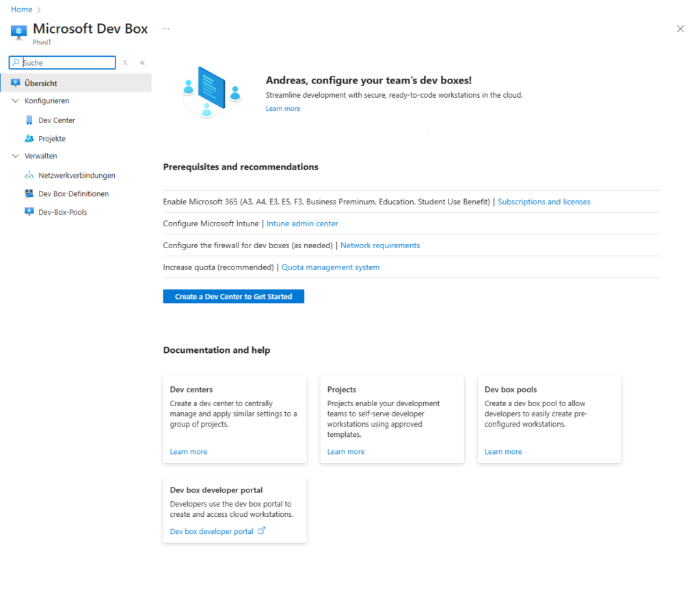Open the ellipsis menu next to the page title

pyautogui.click(x=165, y=28)
